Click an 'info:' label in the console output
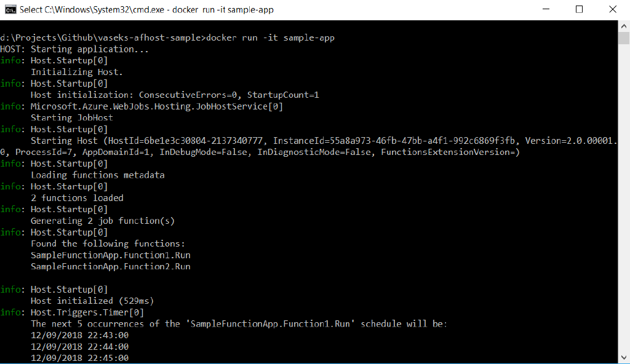Viewport: 630px width, 364px height. [10, 60]
